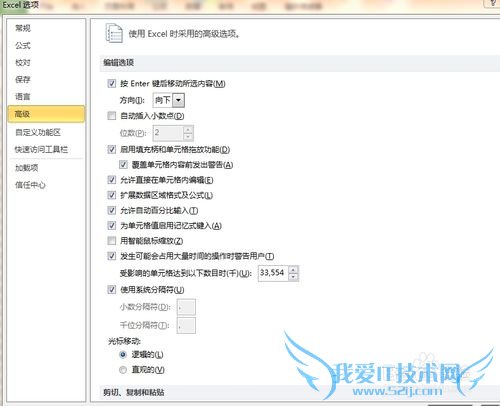The width and height of the screenshot is (500, 406).
Task: Toggle 按 Enter 键后移动所选内容 checkbox
Action: tap(112, 83)
